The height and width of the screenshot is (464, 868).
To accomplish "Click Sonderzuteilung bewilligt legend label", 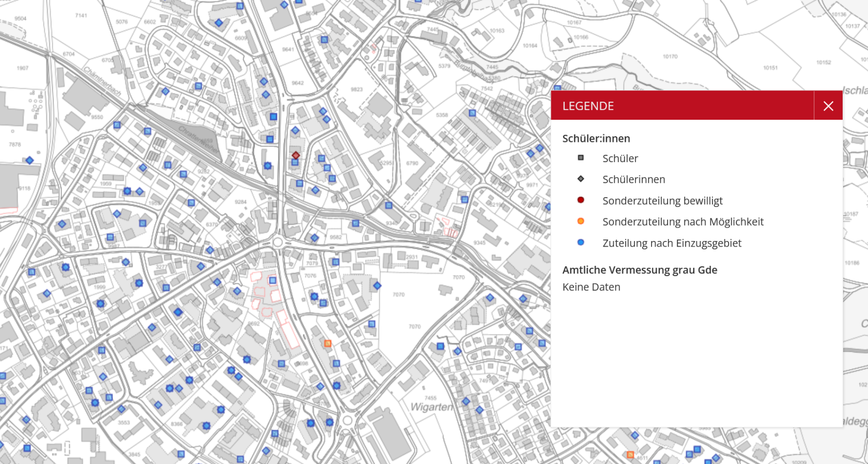I will (662, 201).
